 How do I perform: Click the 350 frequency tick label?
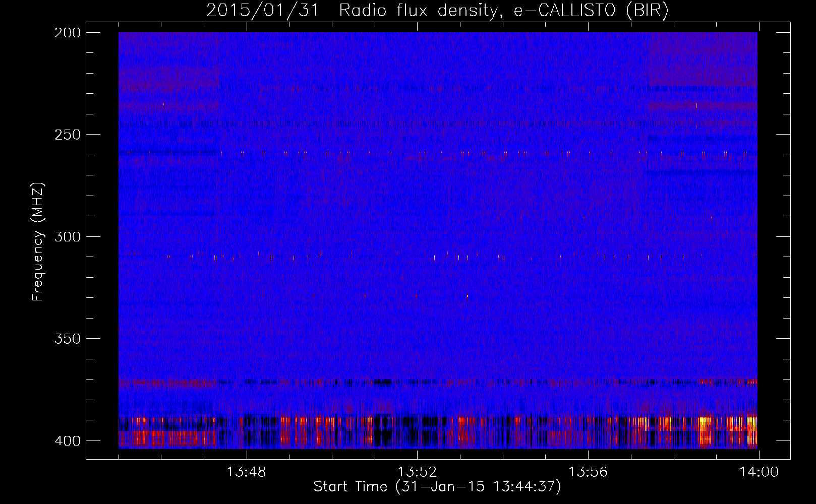pyautogui.click(x=67, y=339)
